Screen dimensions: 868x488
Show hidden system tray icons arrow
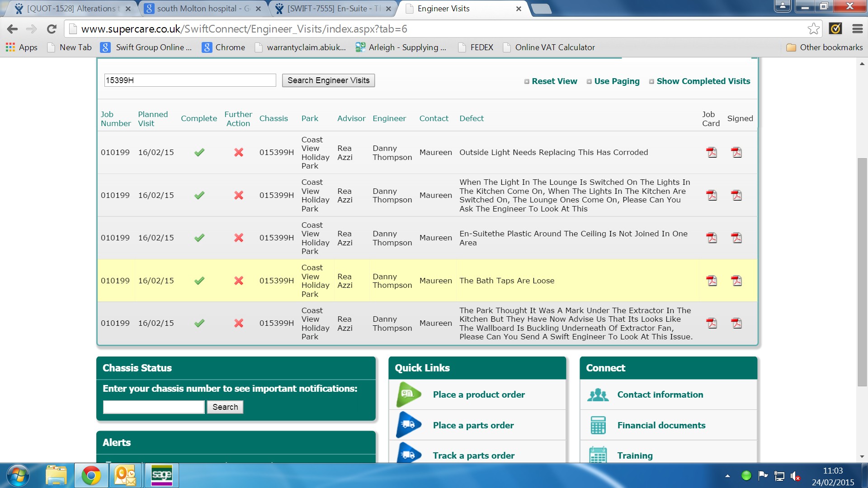pyautogui.click(x=727, y=476)
